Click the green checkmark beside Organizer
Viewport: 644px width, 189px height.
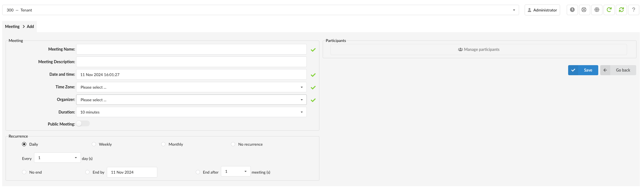313,100
